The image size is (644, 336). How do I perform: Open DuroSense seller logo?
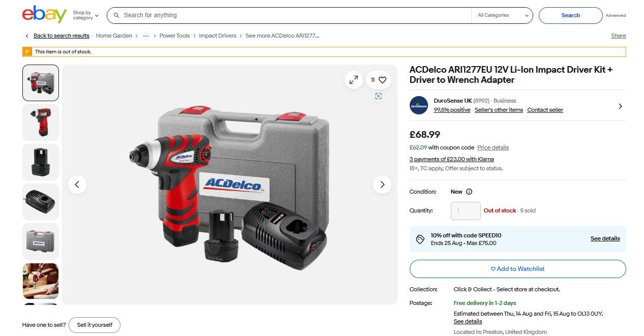coord(419,105)
